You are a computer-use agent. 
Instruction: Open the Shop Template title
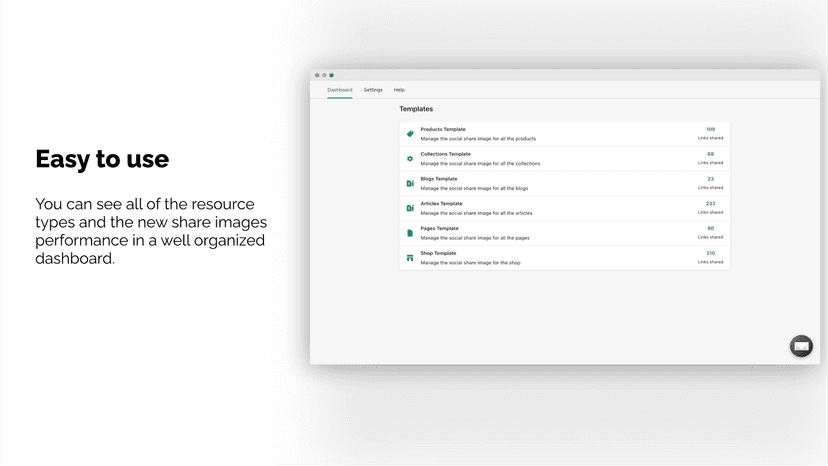pos(438,253)
